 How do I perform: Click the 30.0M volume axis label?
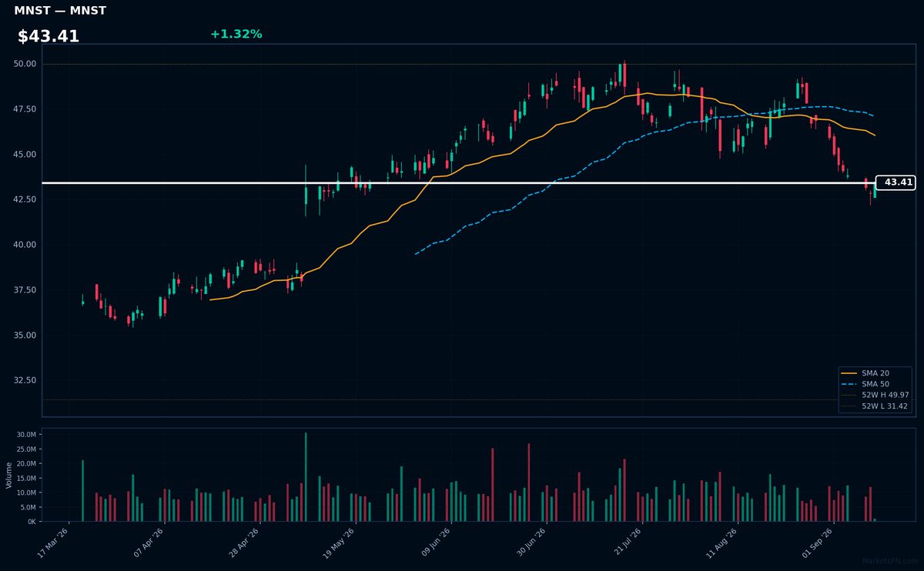click(27, 435)
